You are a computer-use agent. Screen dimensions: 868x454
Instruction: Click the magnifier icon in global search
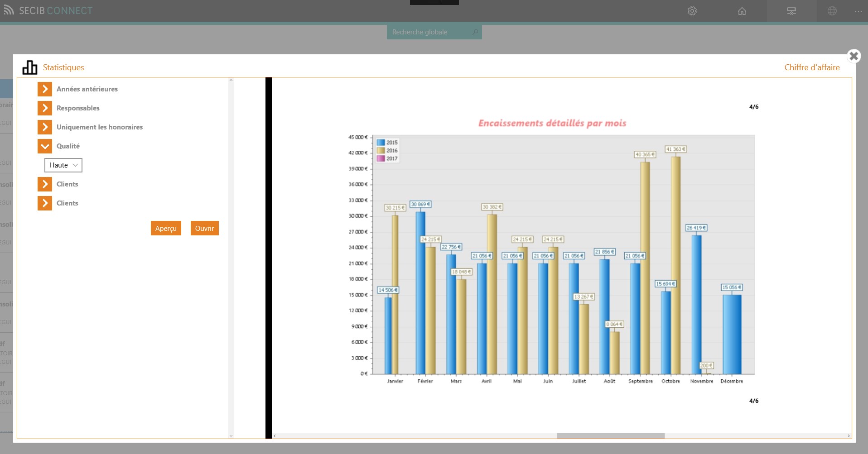pos(475,32)
